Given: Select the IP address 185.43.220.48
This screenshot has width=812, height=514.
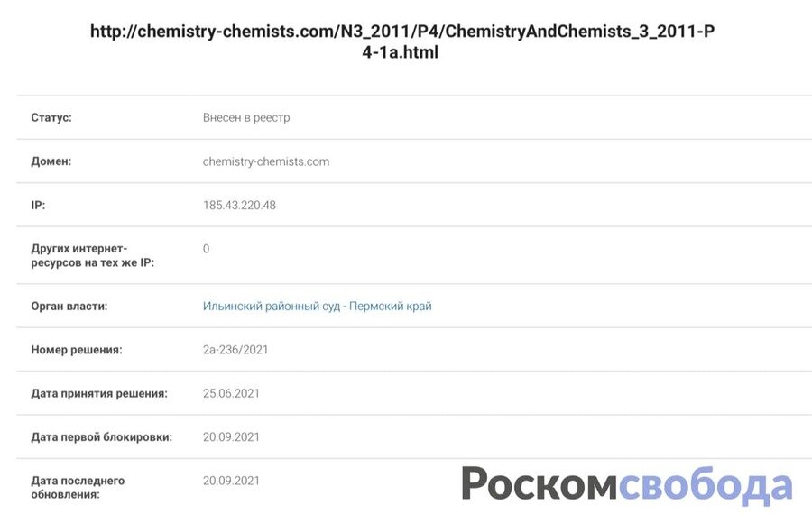Looking at the screenshot, I should 239,205.
